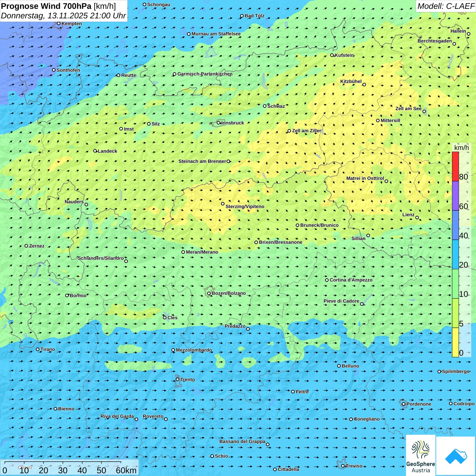Click the red segment of the wind legend
The width and height of the screenshot is (476, 476).
[x=455, y=166]
